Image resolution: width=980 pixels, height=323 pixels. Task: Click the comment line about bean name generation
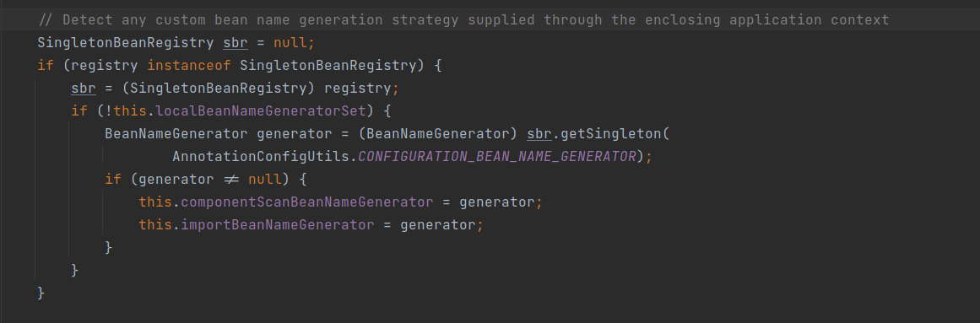pos(463,20)
